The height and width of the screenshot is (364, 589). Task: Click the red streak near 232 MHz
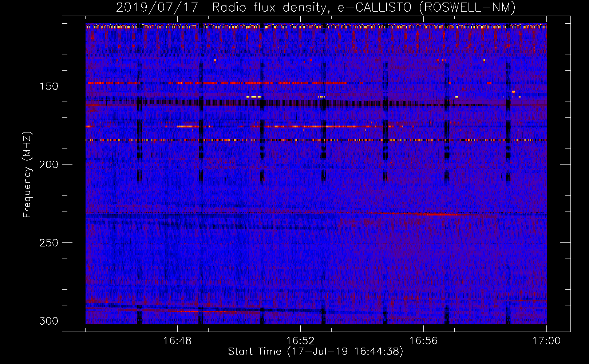pyautogui.click(x=437, y=214)
